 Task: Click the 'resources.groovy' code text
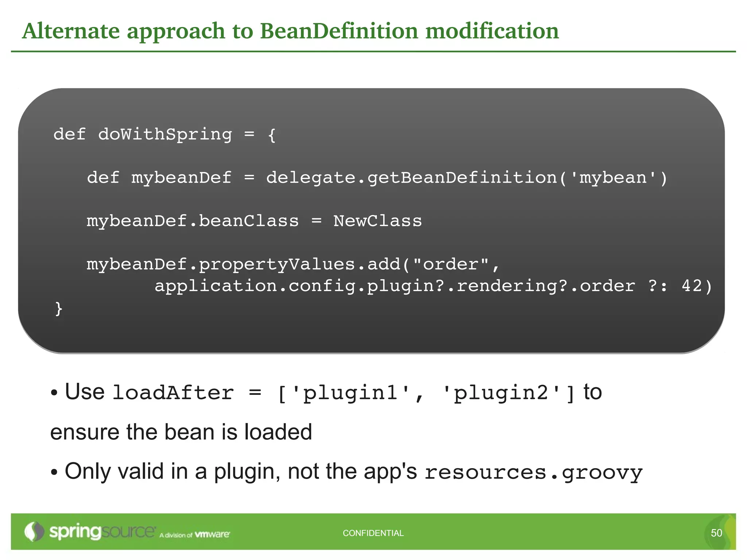[x=533, y=474]
